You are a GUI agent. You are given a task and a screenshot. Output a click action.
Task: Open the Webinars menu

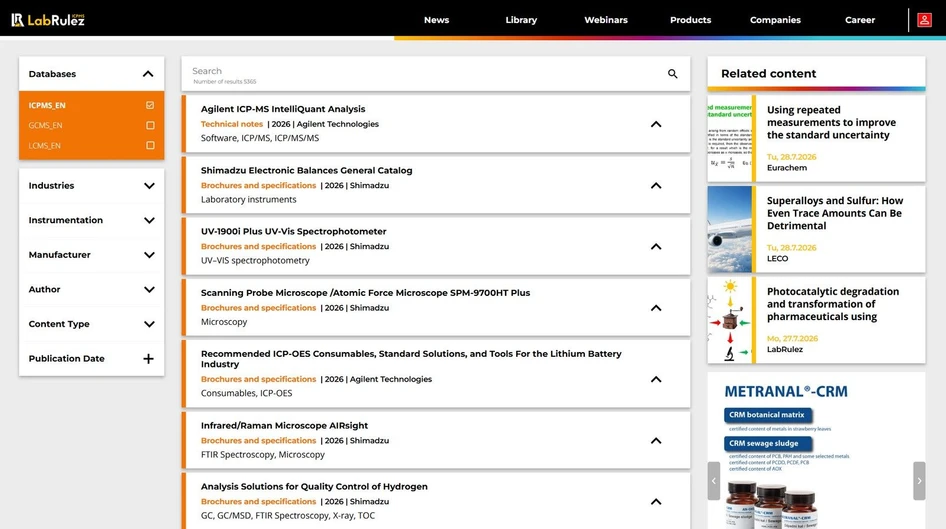pos(606,20)
